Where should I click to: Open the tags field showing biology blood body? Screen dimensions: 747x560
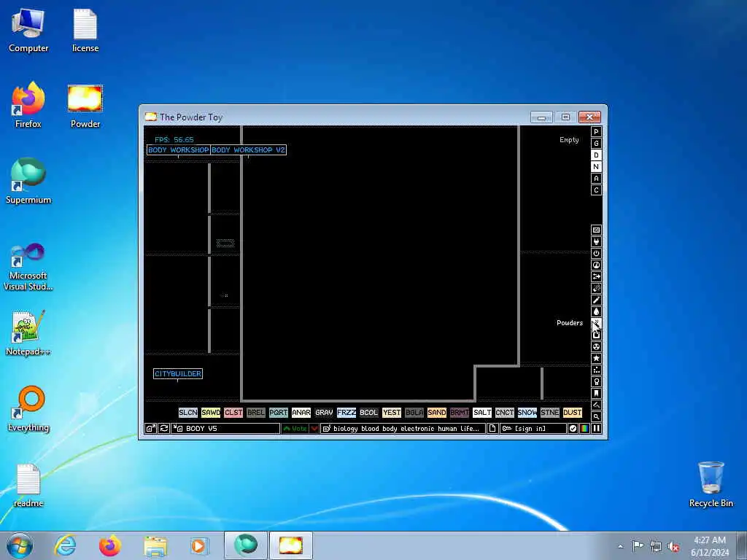pyautogui.click(x=403, y=429)
